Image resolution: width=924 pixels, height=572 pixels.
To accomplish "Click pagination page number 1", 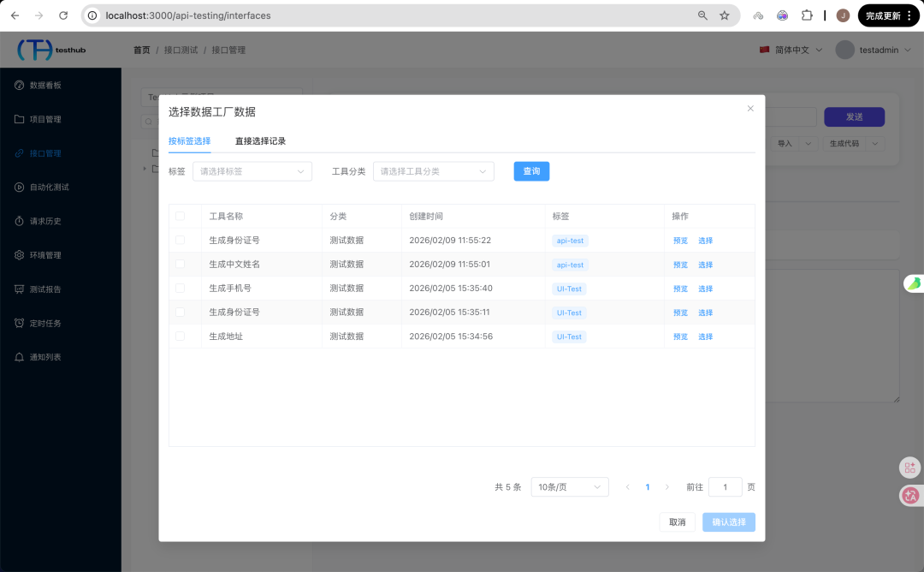I will [647, 487].
